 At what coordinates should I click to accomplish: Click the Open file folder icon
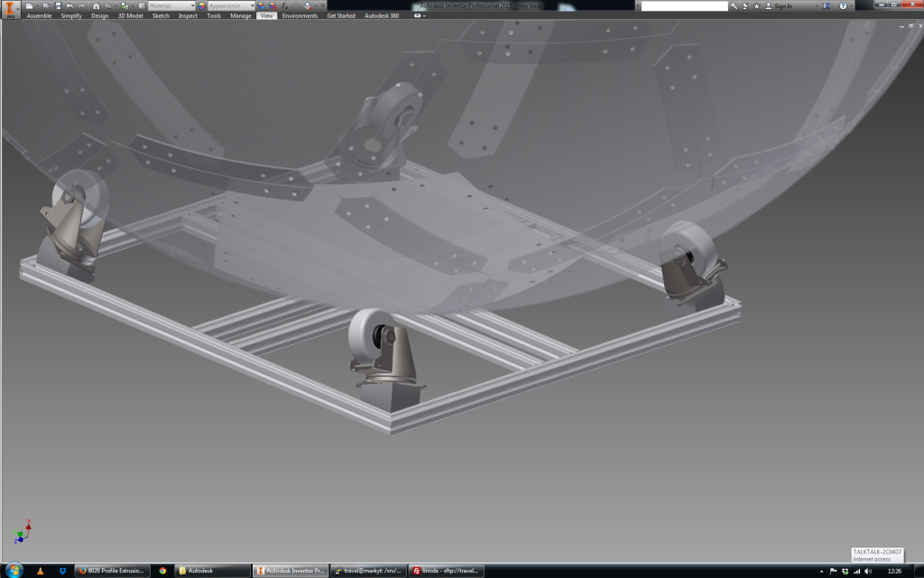(46, 6)
